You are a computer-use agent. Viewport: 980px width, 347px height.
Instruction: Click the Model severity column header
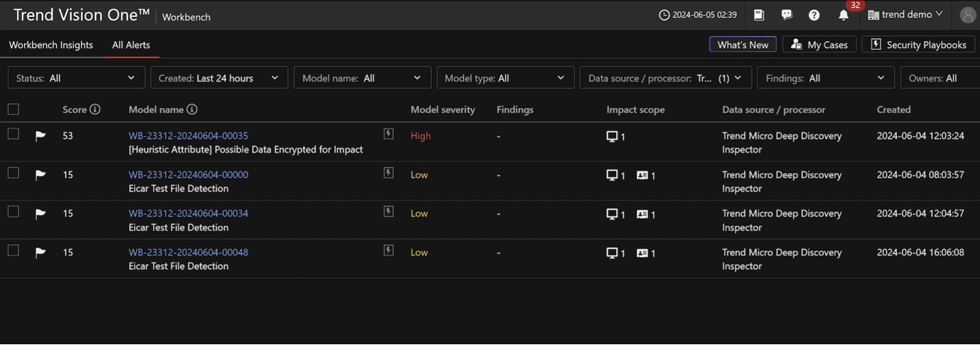tap(443, 110)
